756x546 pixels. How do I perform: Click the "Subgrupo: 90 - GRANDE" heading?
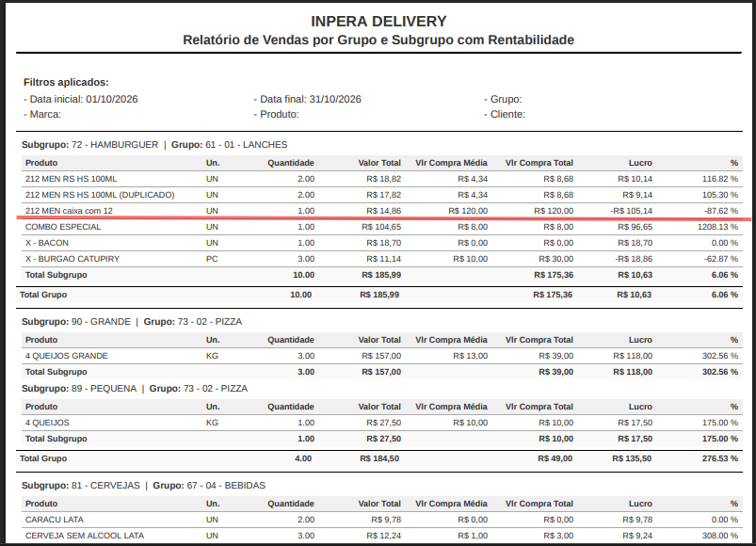76,322
